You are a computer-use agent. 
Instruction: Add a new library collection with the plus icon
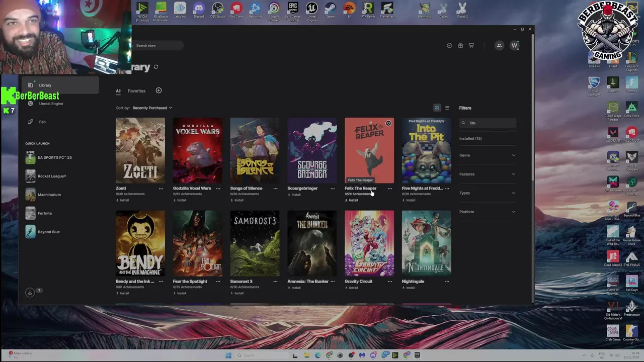[x=158, y=90]
